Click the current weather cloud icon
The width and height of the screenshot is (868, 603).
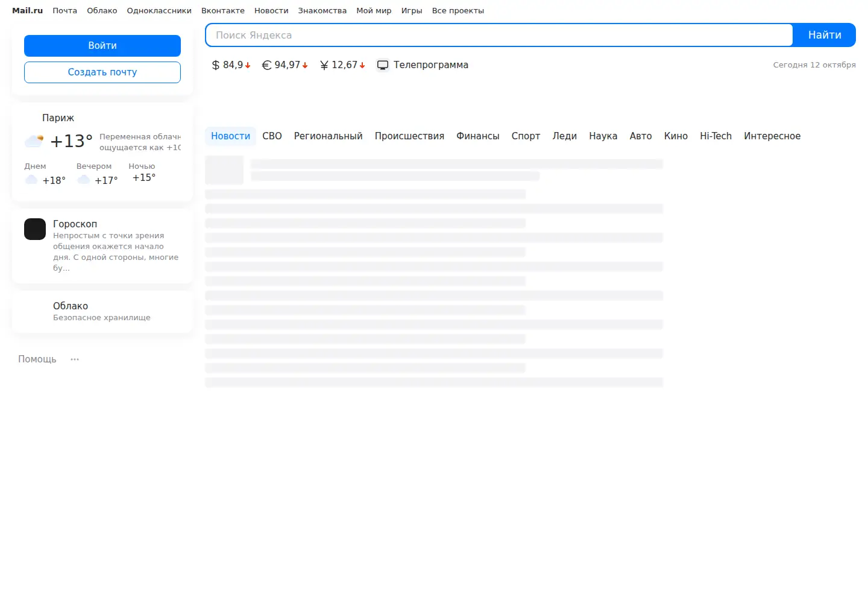pyautogui.click(x=34, y=141)
